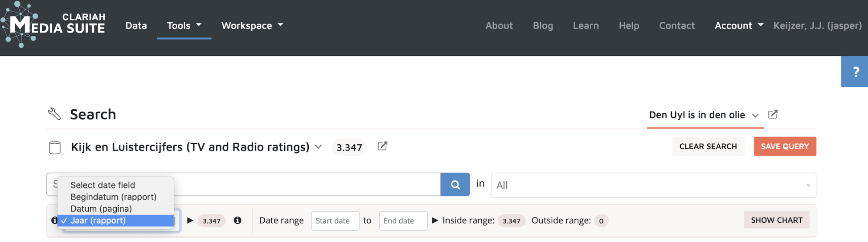The image size is (868, 242).
Task: Click info icon next to 3.347 count
Action: (237, 220)
